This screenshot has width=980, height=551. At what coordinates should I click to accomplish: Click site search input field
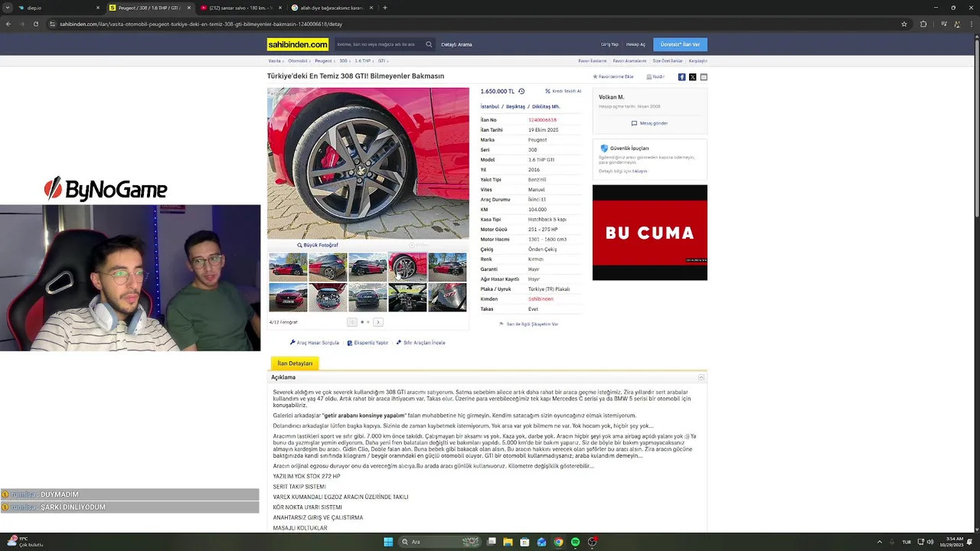point(378,44)
